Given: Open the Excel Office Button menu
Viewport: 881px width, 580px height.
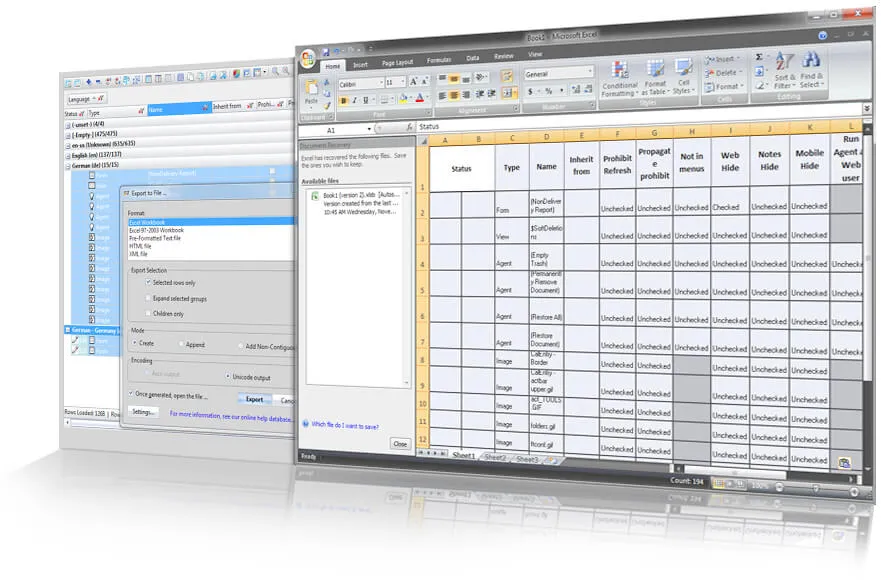Looking at the screenshot, I should point(308,58).
